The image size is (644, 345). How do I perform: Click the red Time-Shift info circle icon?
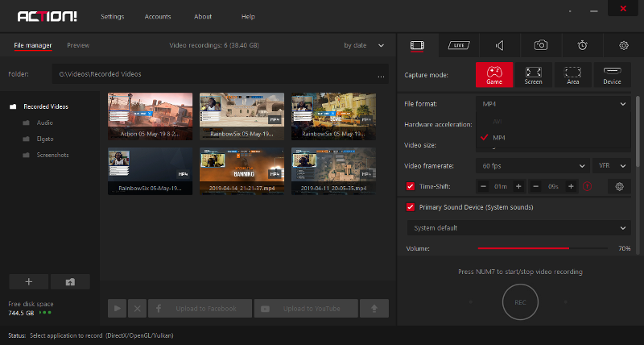click(588, 187)
